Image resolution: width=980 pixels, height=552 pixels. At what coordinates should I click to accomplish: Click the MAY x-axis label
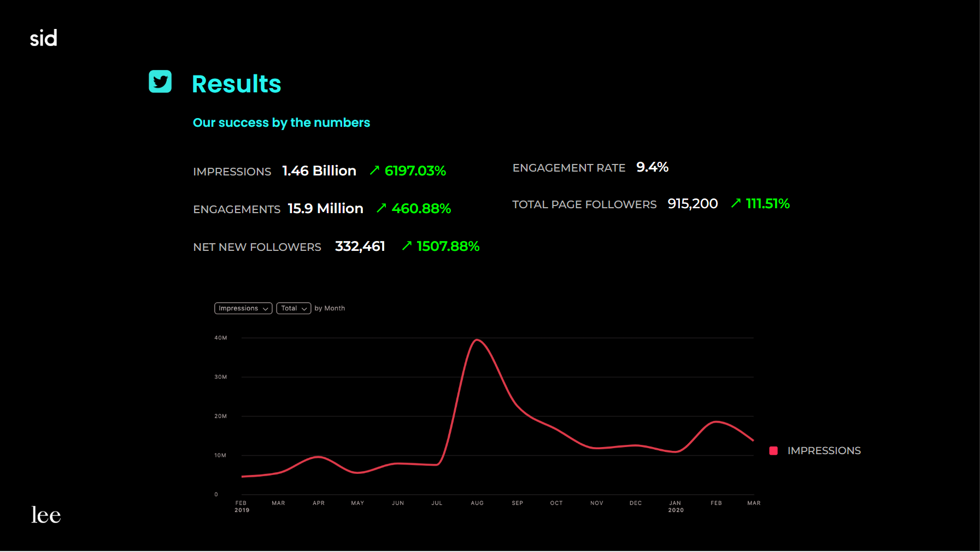coord(357,503)
